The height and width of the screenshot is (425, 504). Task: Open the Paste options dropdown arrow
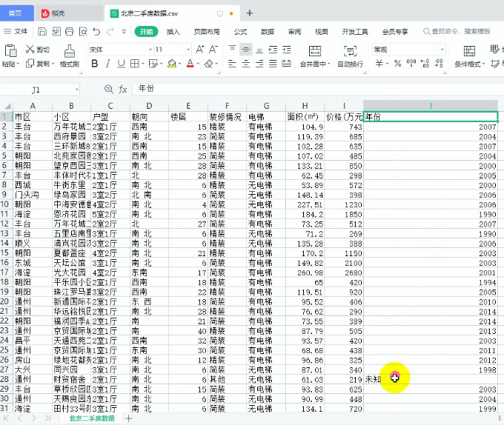[18, 64]
